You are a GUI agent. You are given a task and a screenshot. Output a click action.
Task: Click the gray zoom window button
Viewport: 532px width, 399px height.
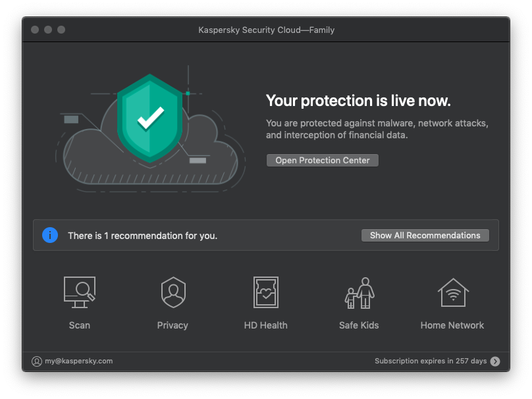(x=61, y=30)
